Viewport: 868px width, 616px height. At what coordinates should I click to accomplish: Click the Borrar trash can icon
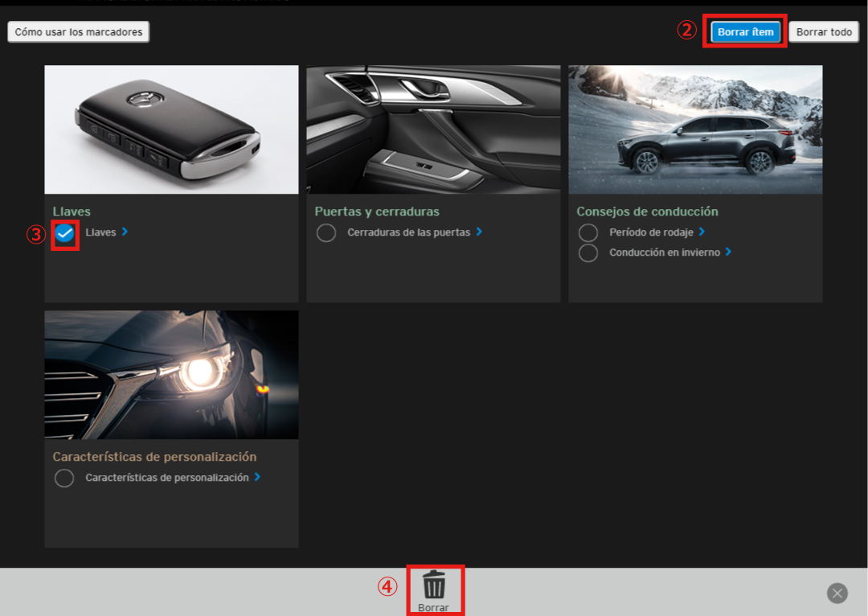(x=434, y=584)
